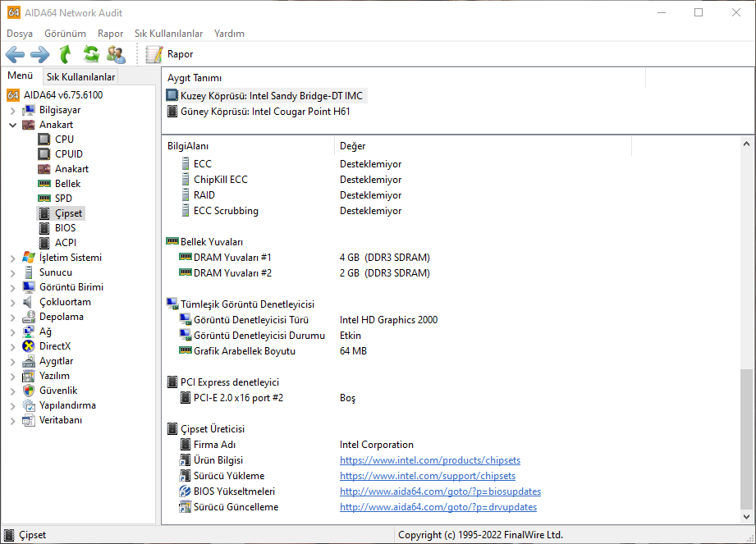The image size is (756, 544).
Task: Click the Değer column header
Action: 482,146
